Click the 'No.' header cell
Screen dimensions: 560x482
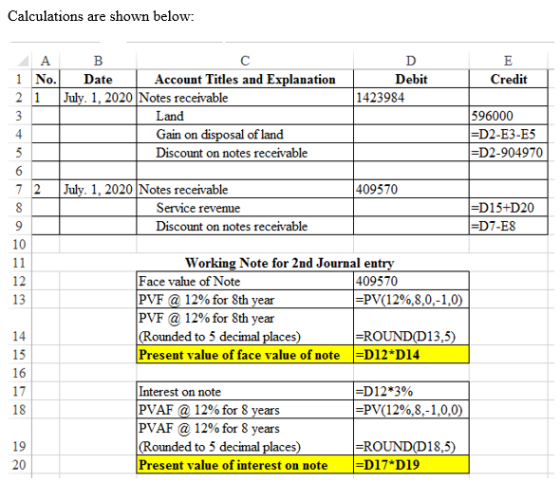click(x=46, y=79)
